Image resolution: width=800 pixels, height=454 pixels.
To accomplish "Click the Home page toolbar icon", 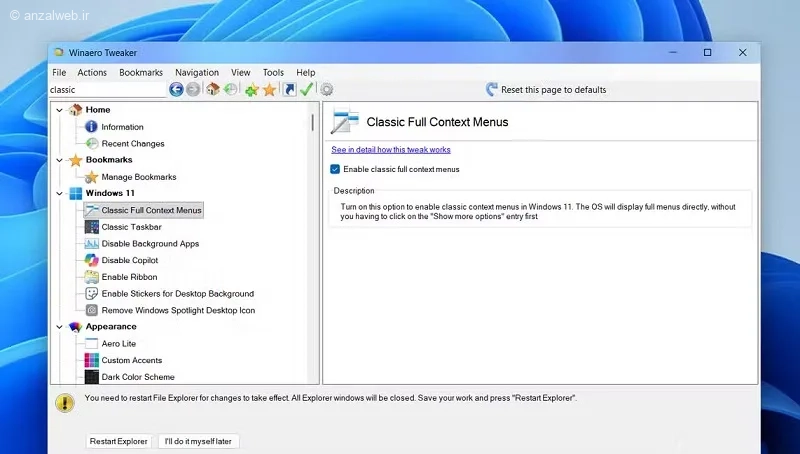I will pyautogui.click(x=213, y=90).
